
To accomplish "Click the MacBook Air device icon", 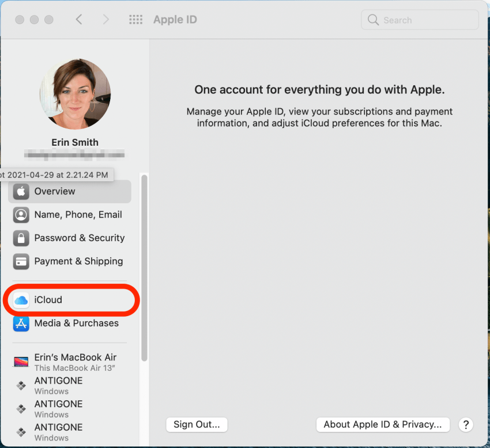I will [x=21, y=362].
